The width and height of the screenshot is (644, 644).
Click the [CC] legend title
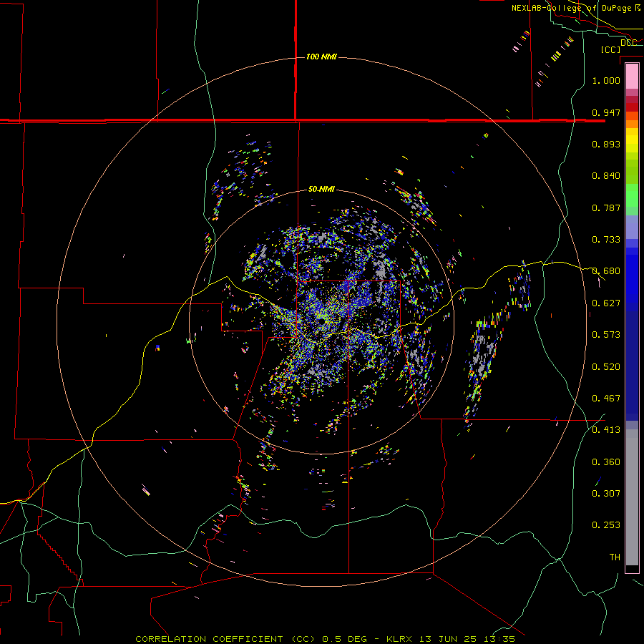(610, 49)
